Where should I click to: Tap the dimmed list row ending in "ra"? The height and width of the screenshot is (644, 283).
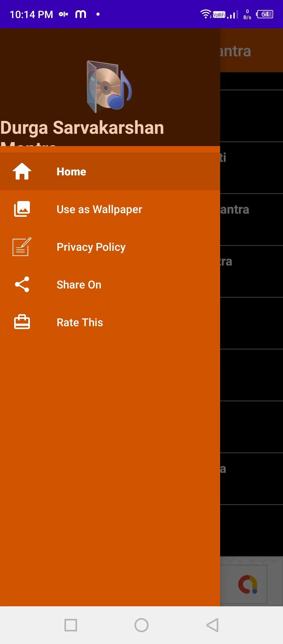coord(252,271)
